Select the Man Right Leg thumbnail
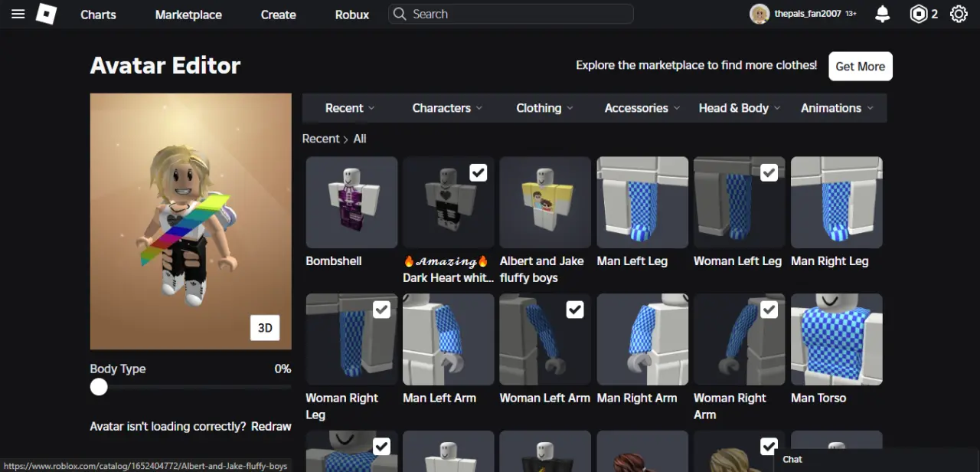980x472 pixels. pyautogui.click(x=836, y=202)
